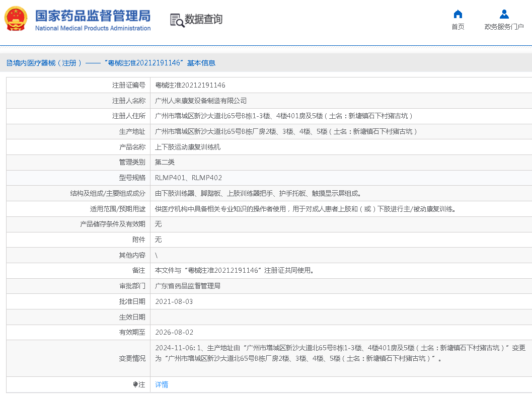Open 政务服务门户 from the header

click(504, 26)
